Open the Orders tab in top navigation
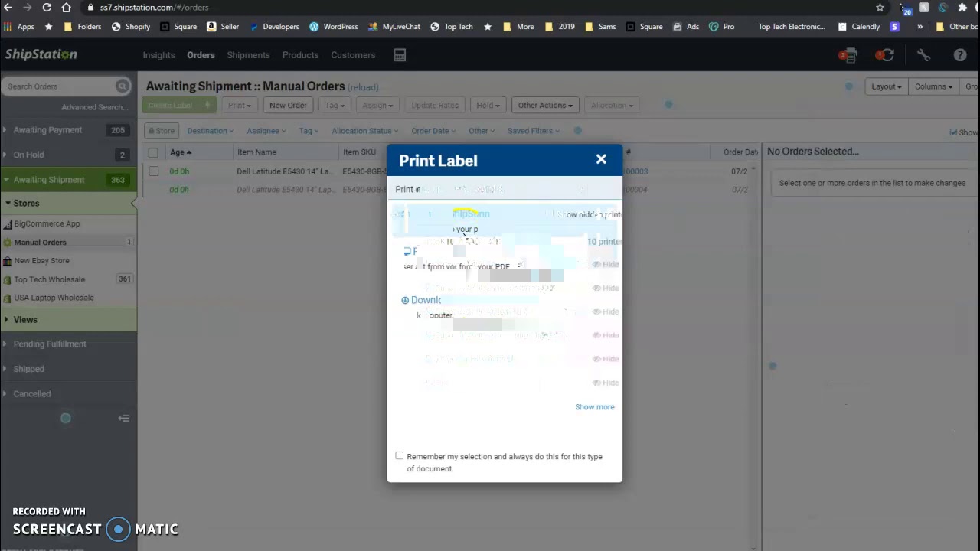The image size is (980, 551). point(201,55)
